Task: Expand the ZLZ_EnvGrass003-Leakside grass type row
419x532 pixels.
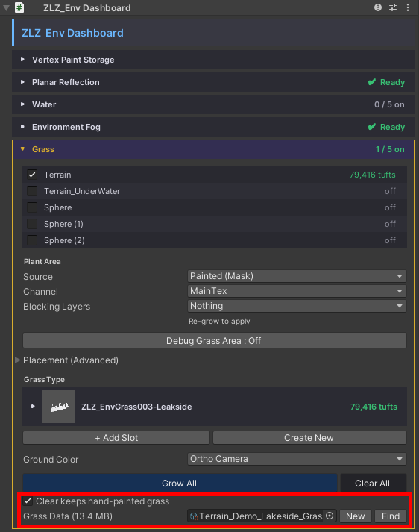Action: 33,407
